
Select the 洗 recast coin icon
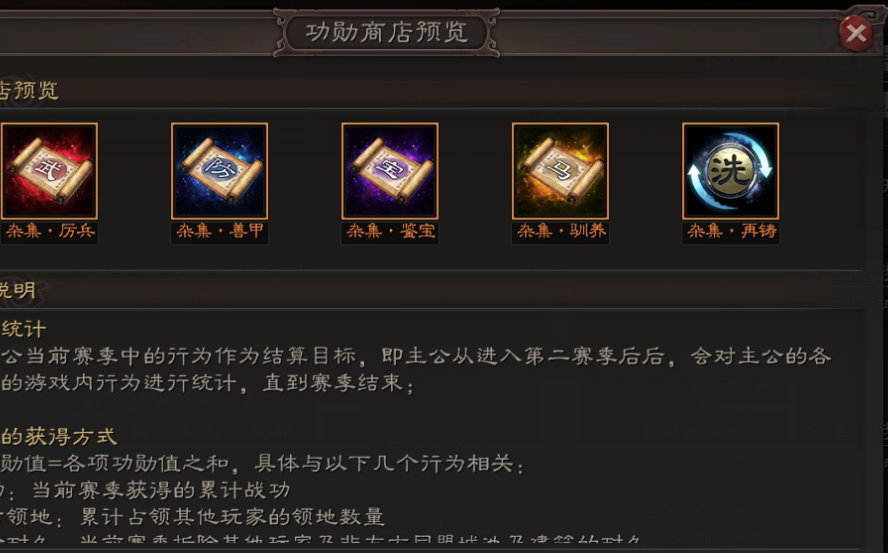coord(731,171)
